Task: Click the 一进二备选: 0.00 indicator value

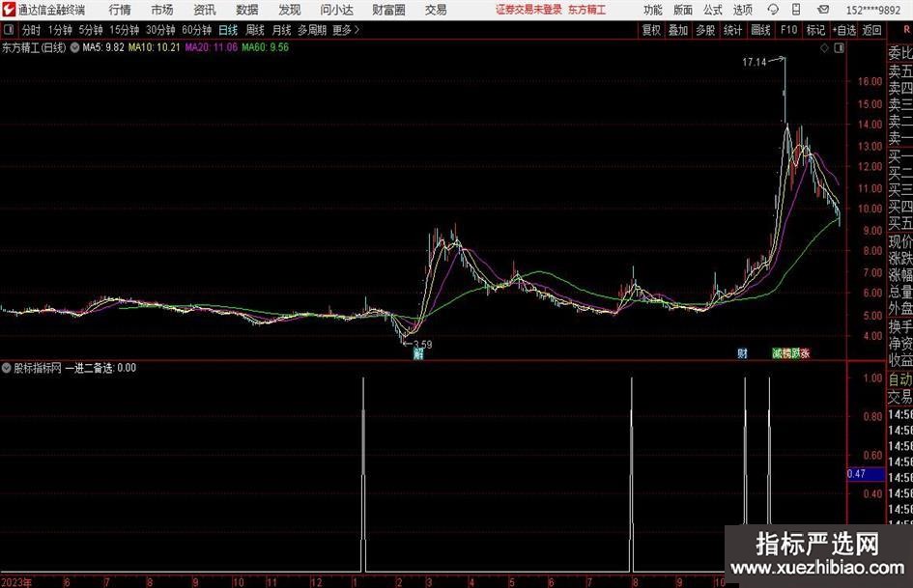Action: point(100,368)
